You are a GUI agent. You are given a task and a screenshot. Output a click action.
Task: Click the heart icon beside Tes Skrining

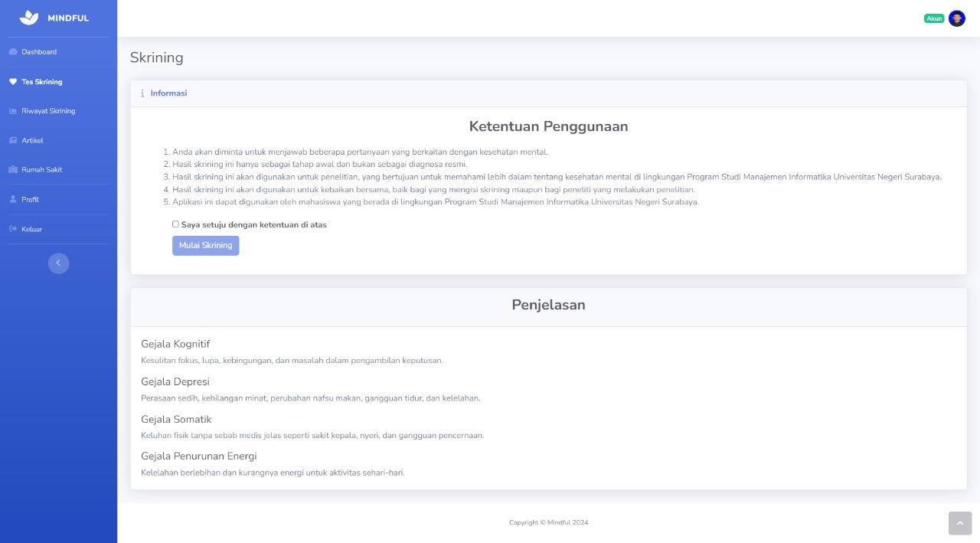(13, 82)
